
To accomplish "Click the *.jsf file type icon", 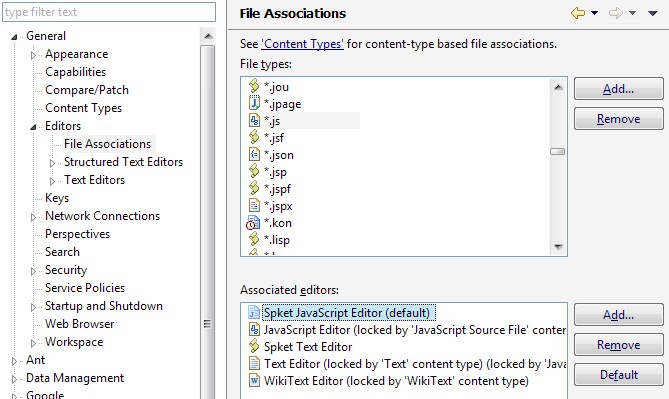I will pyautogui.click(x=254, y=137).
